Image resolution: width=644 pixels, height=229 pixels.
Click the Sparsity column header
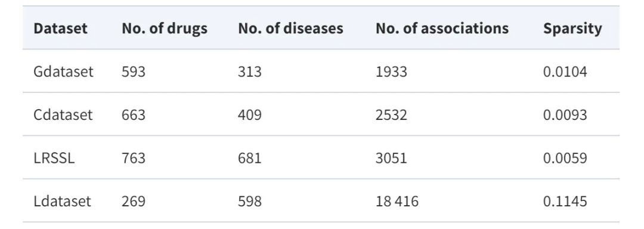572,29
